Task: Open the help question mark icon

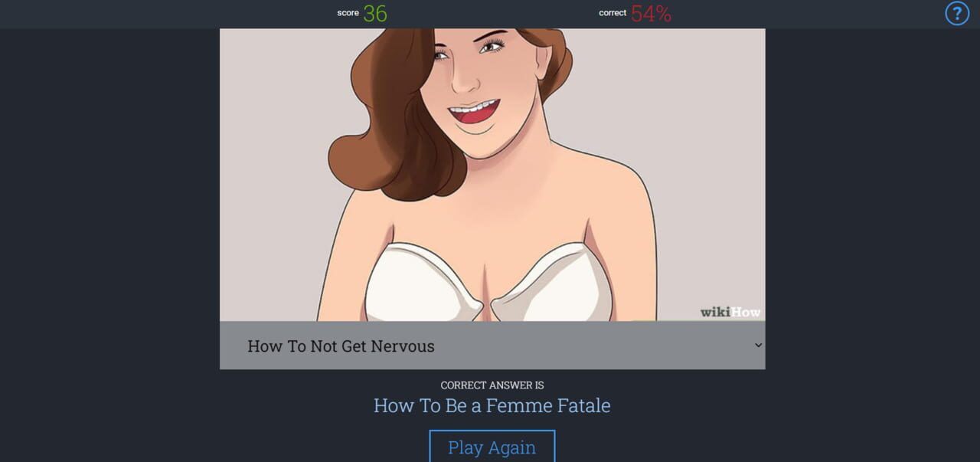Action: [957, 13]
